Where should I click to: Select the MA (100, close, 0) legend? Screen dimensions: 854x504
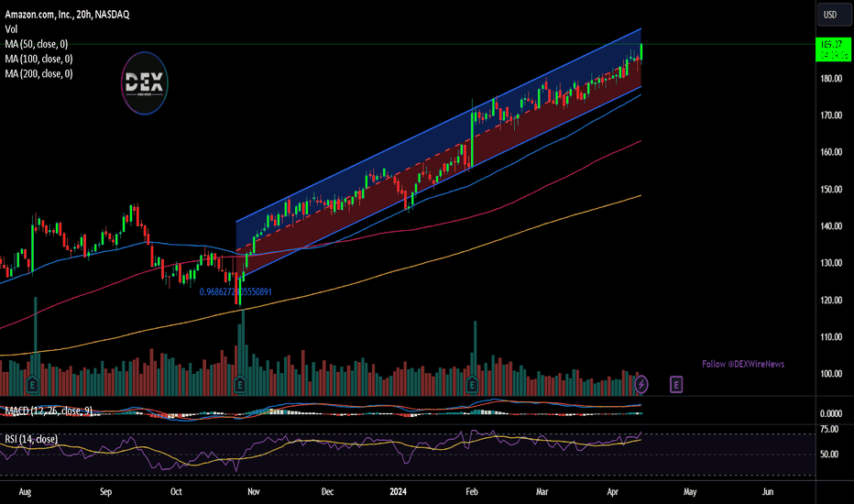(38, 59)
